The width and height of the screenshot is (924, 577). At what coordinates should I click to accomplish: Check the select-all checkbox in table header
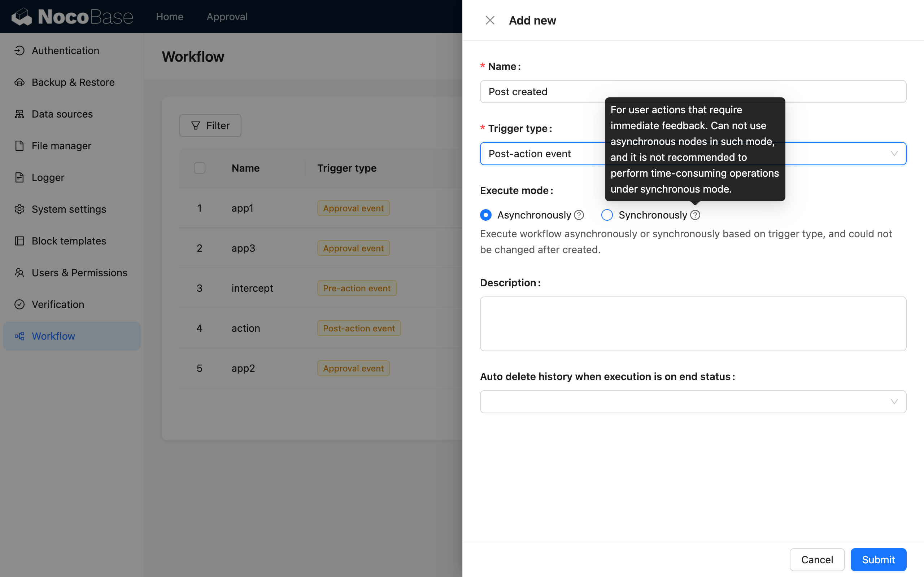click(x=199, y=168)
